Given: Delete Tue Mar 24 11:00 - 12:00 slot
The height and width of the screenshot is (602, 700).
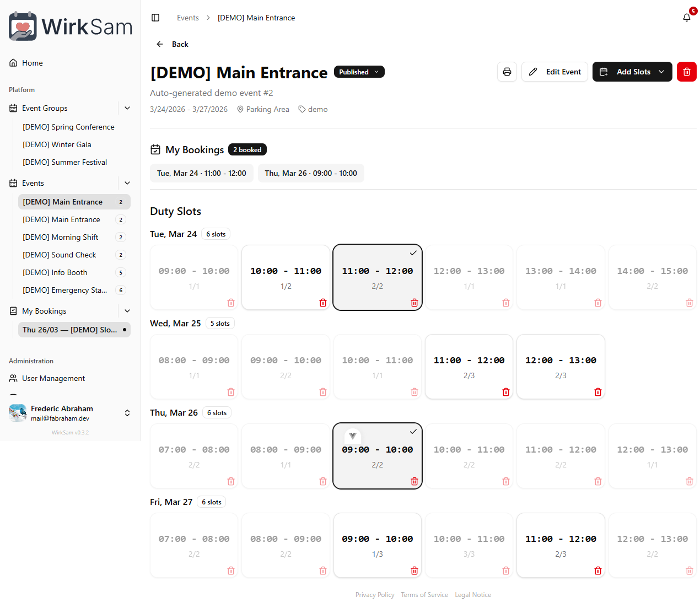Looking at the screenshot, I should tap(414, 303).
